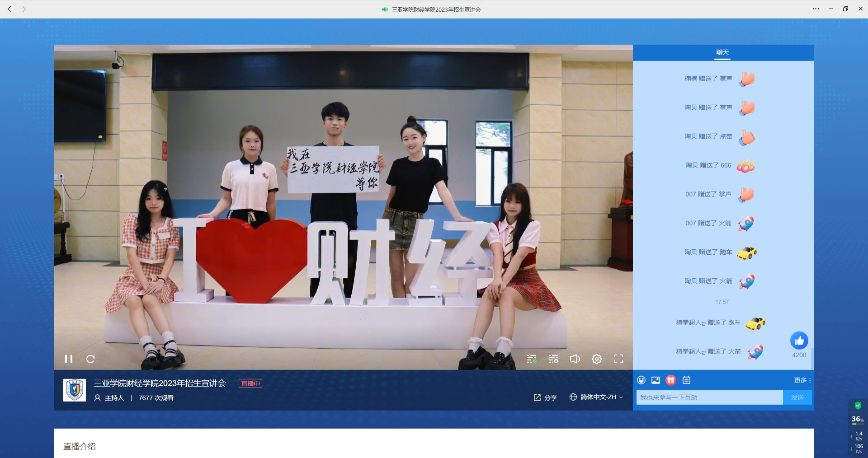Image resolution: width=868 pixels, height=458 pixels.
Task: Open the gift panel in chat
Action: click(x=671, y=380)
